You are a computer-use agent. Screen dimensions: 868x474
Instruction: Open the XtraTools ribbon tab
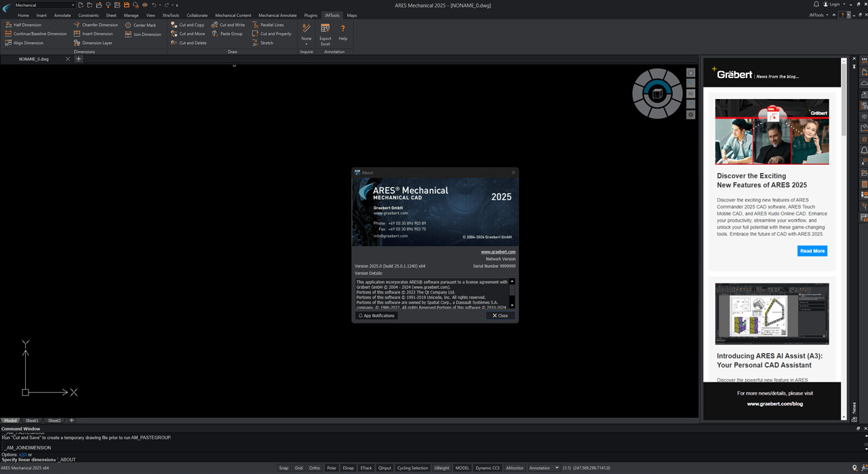click(x=171, y=15)
